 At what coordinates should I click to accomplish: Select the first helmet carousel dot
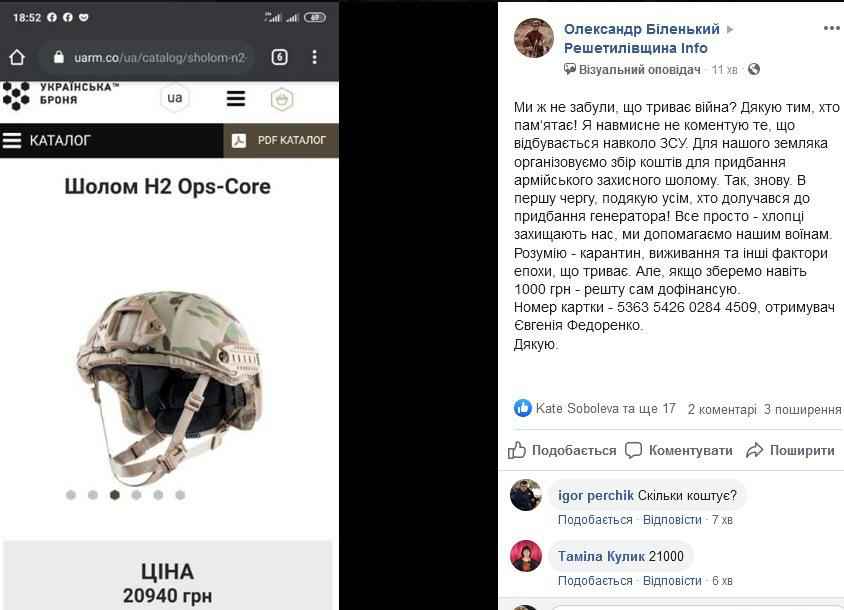pos(71,495)
